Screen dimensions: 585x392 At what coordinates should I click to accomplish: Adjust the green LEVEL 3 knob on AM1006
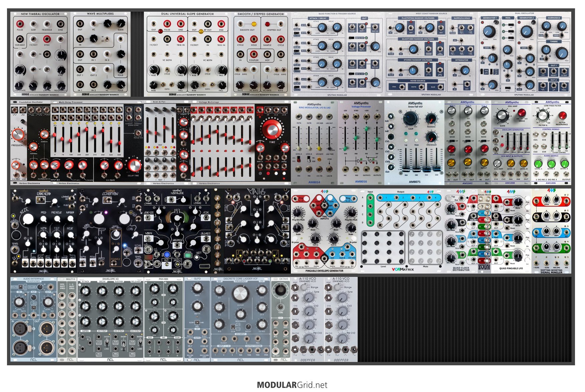pyautogui.click(x=564, y=163)
